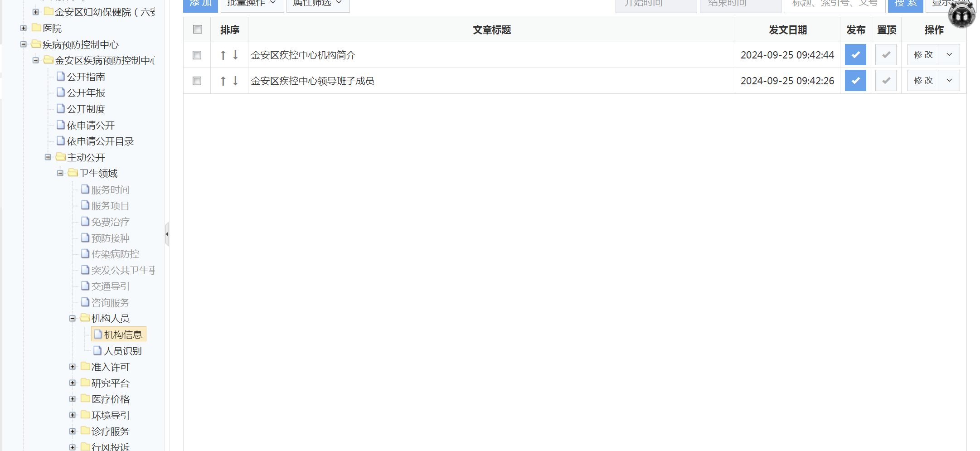
Task: Move 金安区疾控中心领导班子成员 down with arrow
Action: [x=235, y=81]
